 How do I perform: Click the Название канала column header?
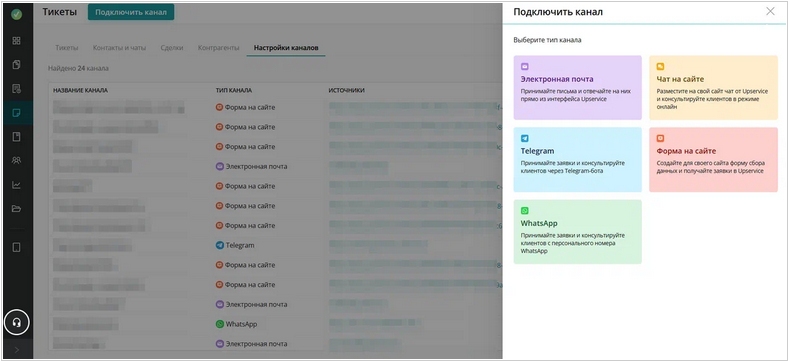[x=80, y=91]
